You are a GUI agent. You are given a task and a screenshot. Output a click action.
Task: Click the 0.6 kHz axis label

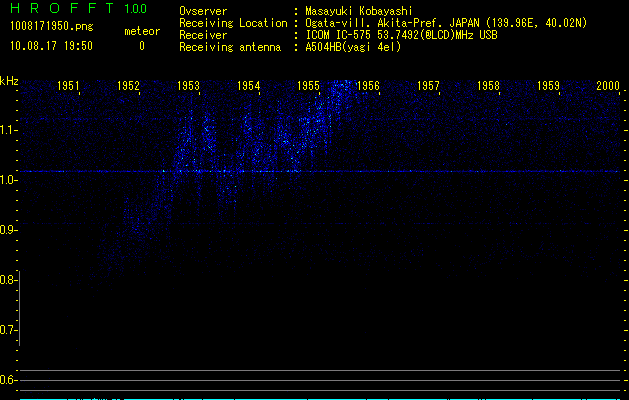pos(8,380)
